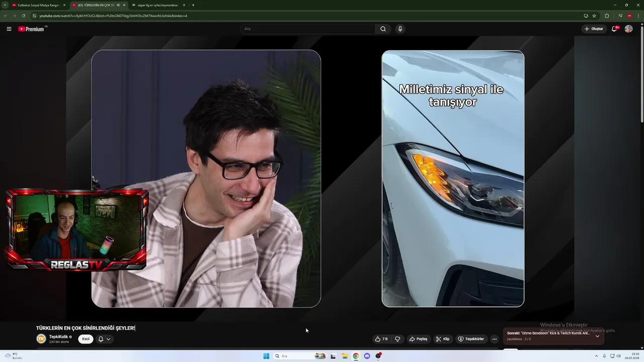Viewport: 644px width, 362px height.
Task: Open the YouTube account avatar menu
Action: coord(628,29)
